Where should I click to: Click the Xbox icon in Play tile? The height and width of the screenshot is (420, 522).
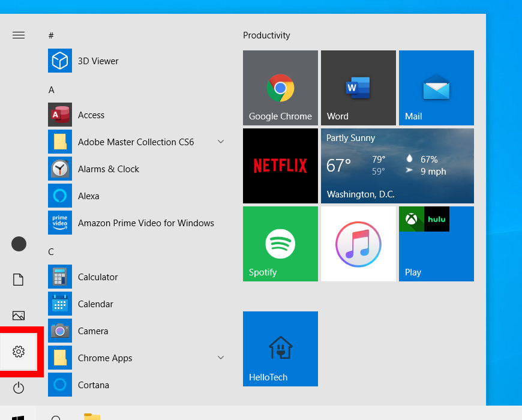tap(412, 219)
